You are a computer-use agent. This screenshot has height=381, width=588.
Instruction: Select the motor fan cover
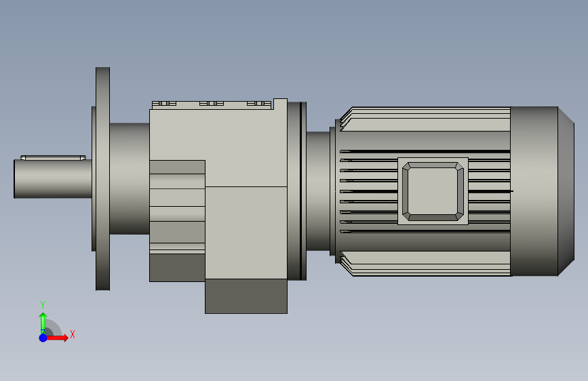point(542,191)
